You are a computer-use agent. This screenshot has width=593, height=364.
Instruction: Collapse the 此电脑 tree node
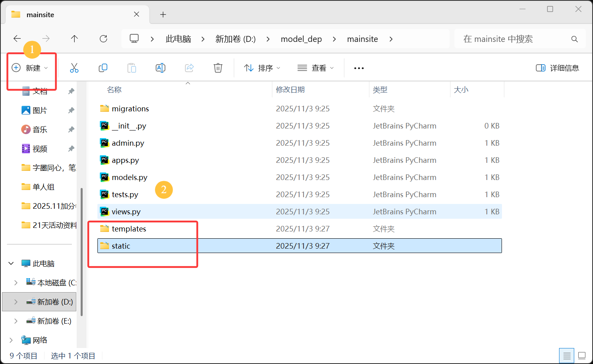click(11, 263)
